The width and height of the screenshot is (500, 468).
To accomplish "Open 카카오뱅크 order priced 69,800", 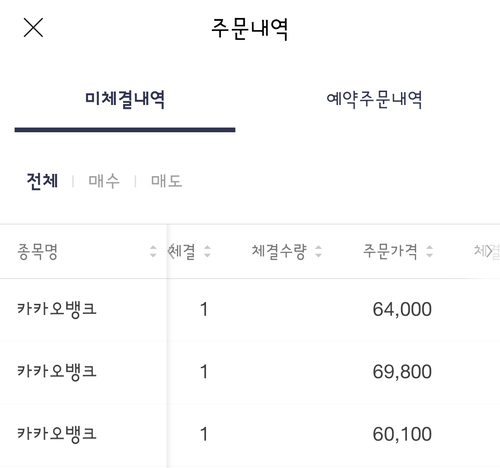I will tap(250, 372).
